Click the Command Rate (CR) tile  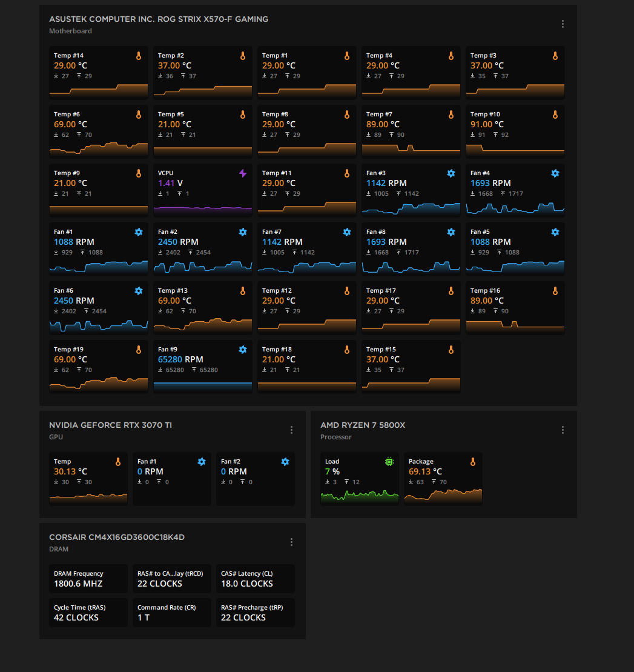point(172,613)
